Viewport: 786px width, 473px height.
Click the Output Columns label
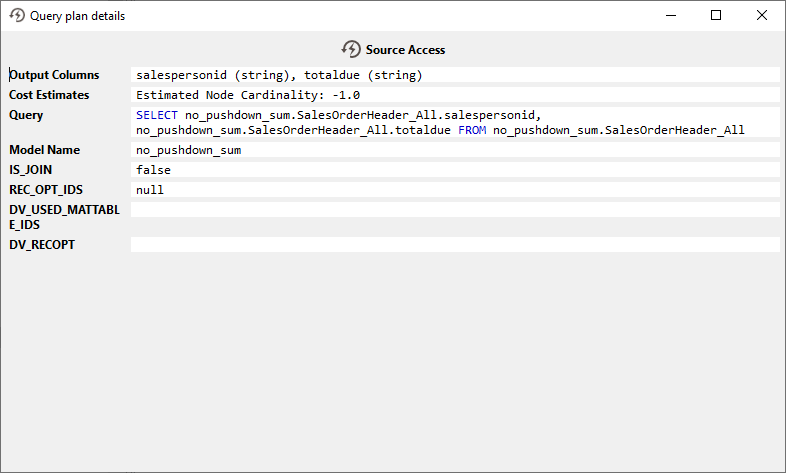click(55, 75)
